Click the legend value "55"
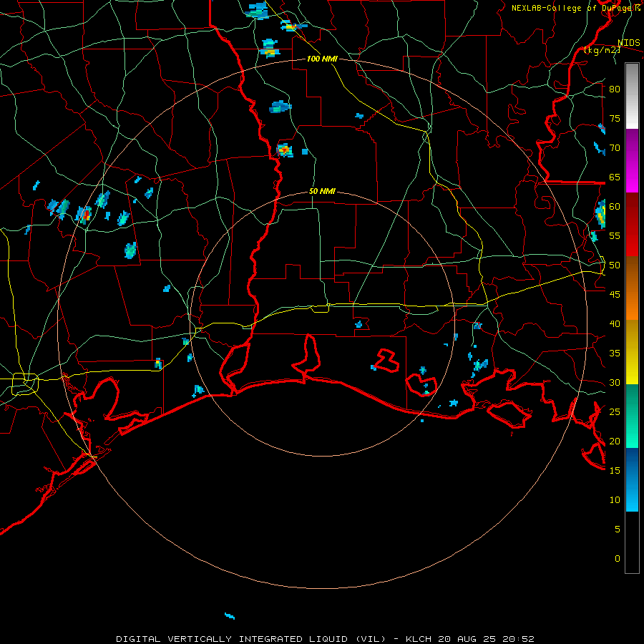This screenshot has width=644, height=644. [615, 235]
